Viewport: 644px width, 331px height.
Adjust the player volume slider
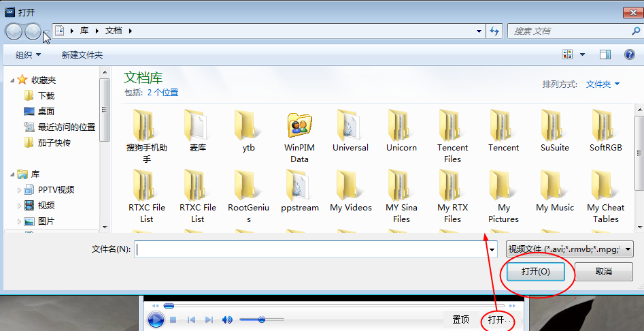click(261, 319)
